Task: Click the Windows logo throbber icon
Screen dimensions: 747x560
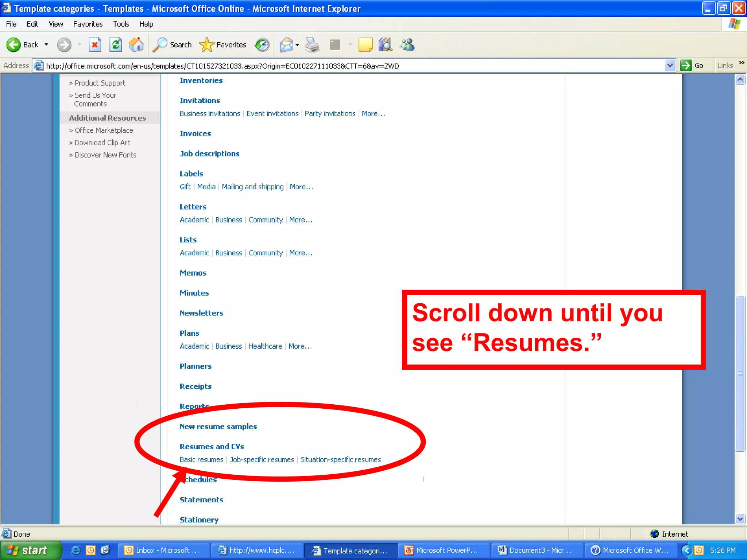Action: click(x=734, y=24)
